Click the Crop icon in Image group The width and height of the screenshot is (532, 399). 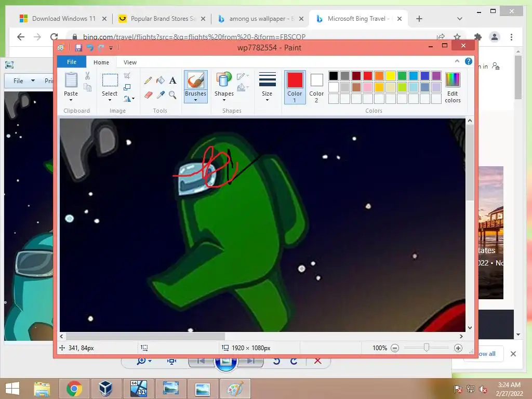pos(127,76)
